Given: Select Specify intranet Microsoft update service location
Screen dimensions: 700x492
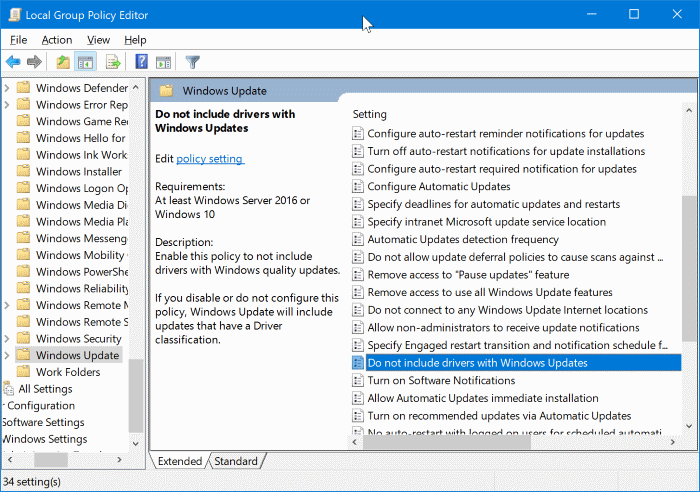Looking at the screenshot, I should pyautogui.click(x=486, y=222).
